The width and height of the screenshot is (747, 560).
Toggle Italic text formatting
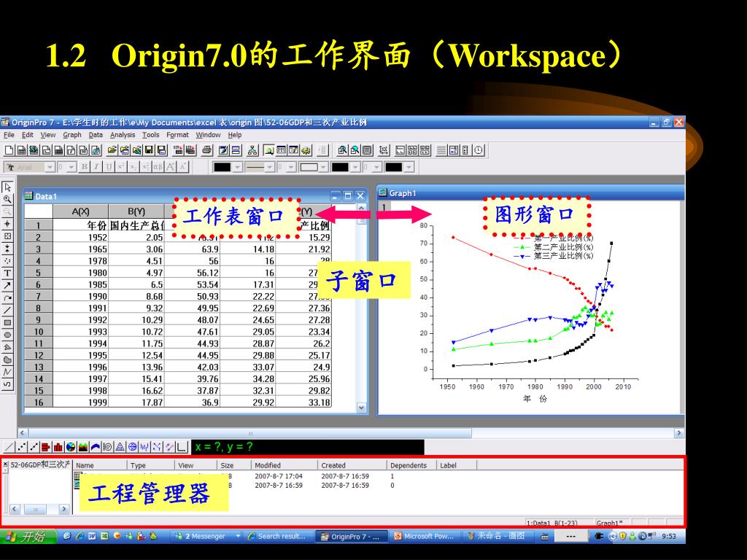pos(97,167)
